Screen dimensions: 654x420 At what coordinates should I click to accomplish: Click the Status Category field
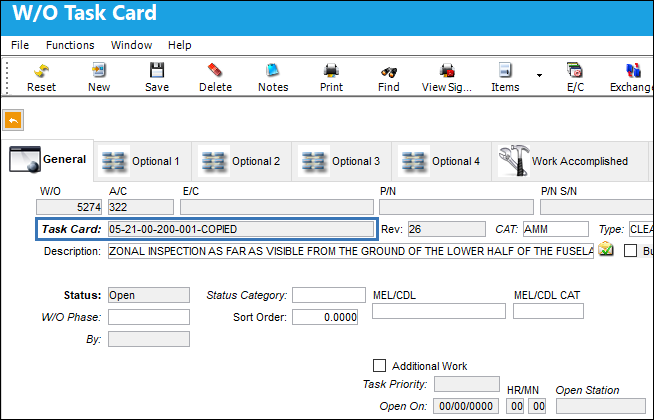(329, 295)
